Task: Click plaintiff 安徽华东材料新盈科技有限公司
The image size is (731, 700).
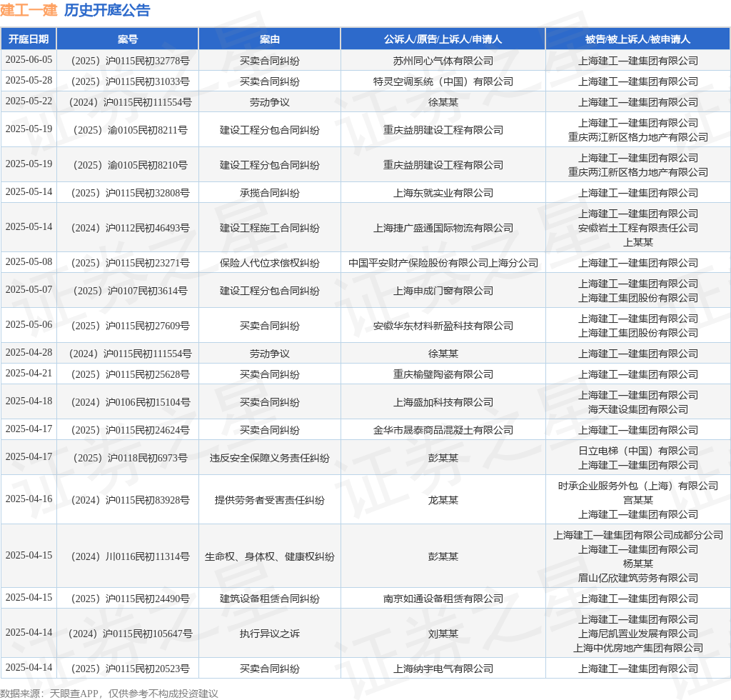Action: point(443,326)
